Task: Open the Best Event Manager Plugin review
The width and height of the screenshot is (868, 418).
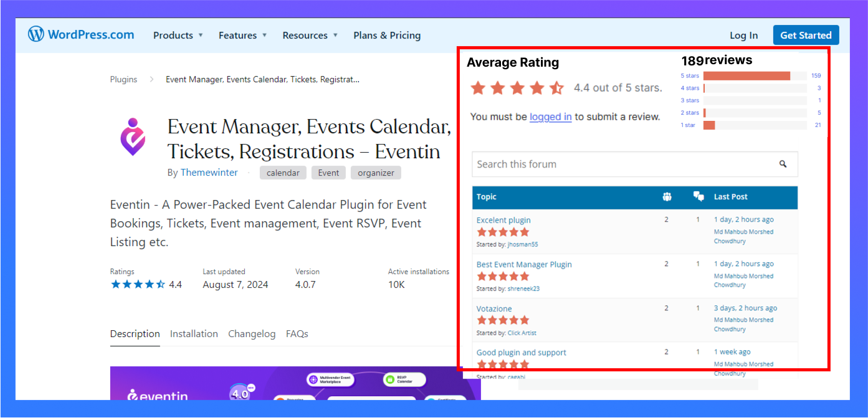Action: (524, 264)
